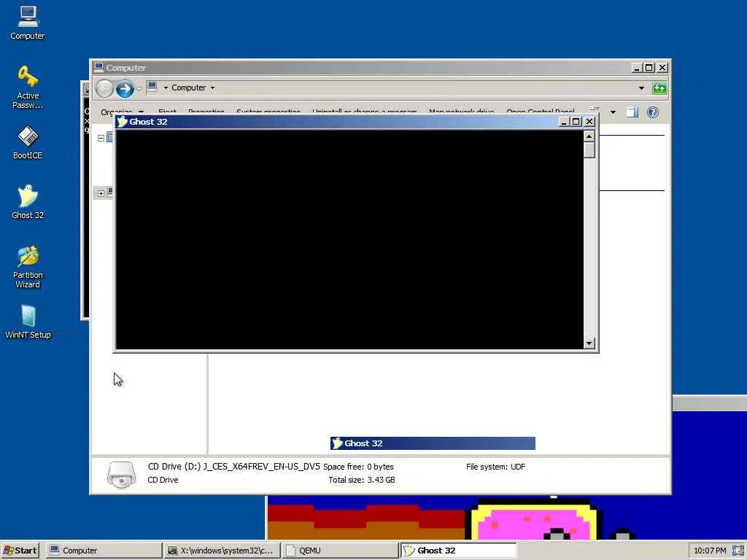Screen dimensions: 747x560
Task: Click Ghost 32 scrollbar down arrow
Action: tap(589, 343)
